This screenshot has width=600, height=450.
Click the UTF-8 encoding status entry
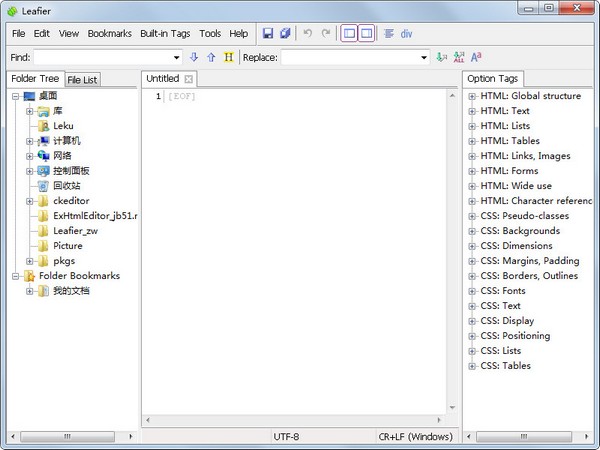(x=286, y=437)
